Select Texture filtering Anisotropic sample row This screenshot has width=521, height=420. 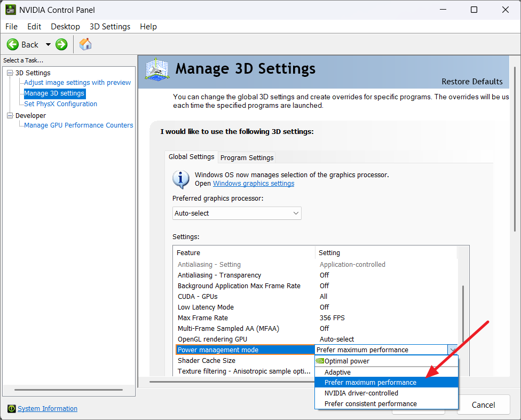[x=245, y=371]
